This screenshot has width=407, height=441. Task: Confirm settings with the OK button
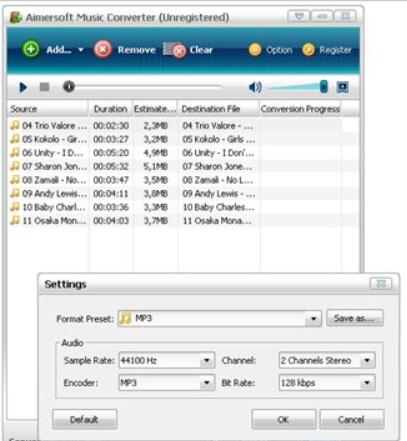click(283, 419)
